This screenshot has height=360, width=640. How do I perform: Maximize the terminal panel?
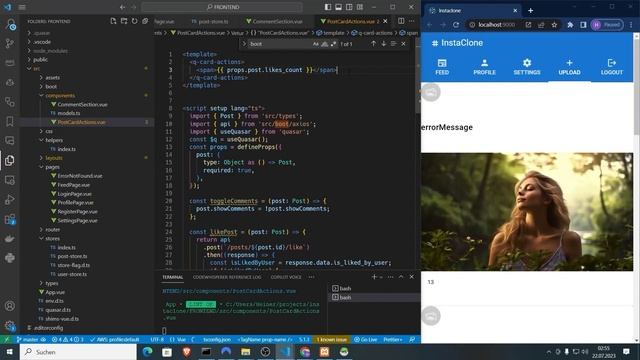(x=401, y=277)
